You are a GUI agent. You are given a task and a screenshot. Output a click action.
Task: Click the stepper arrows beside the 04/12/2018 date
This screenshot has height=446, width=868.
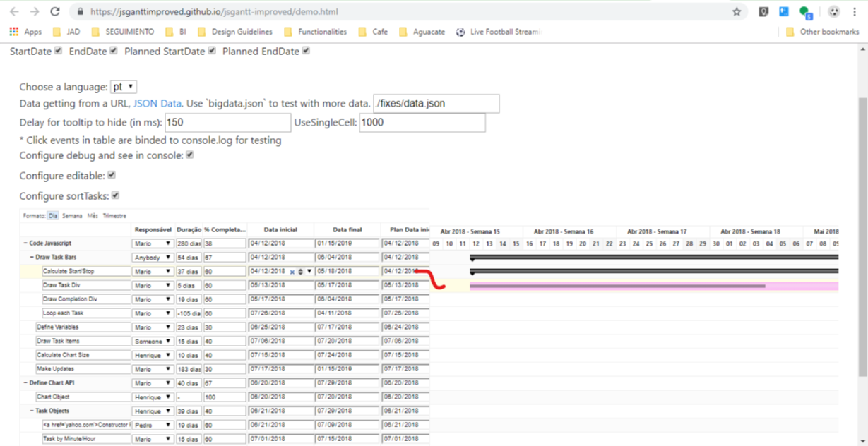click(300, 272)
